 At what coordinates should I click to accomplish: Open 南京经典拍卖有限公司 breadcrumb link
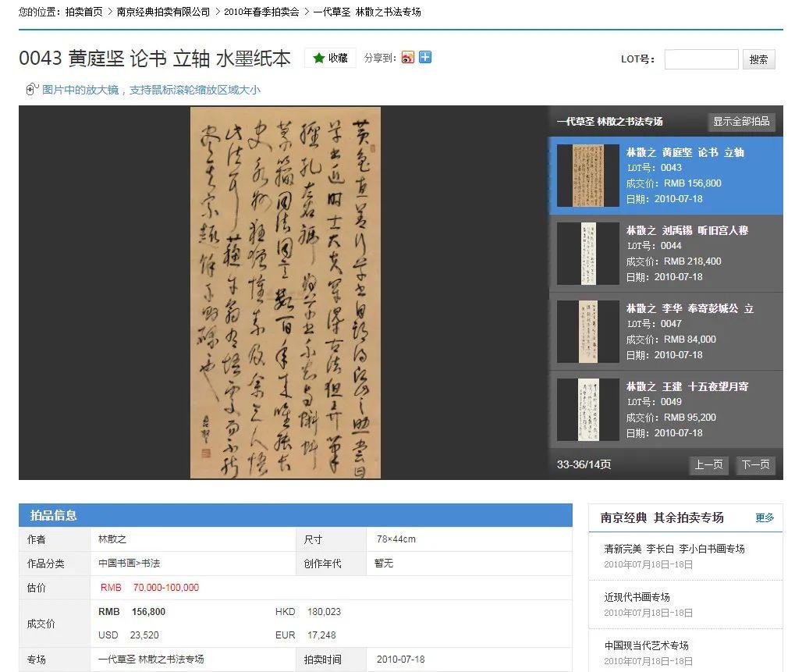pos(163,12)
